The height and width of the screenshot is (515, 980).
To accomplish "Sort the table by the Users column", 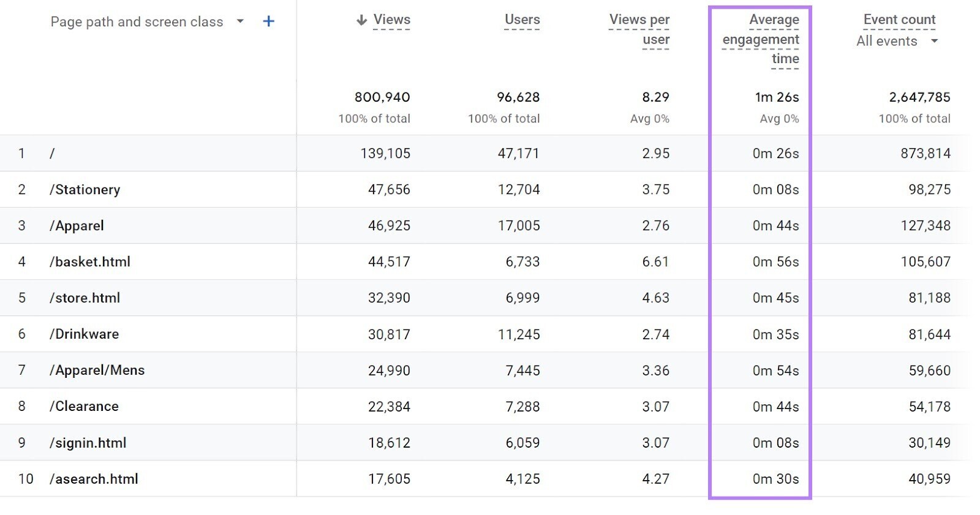I will 521,19.
